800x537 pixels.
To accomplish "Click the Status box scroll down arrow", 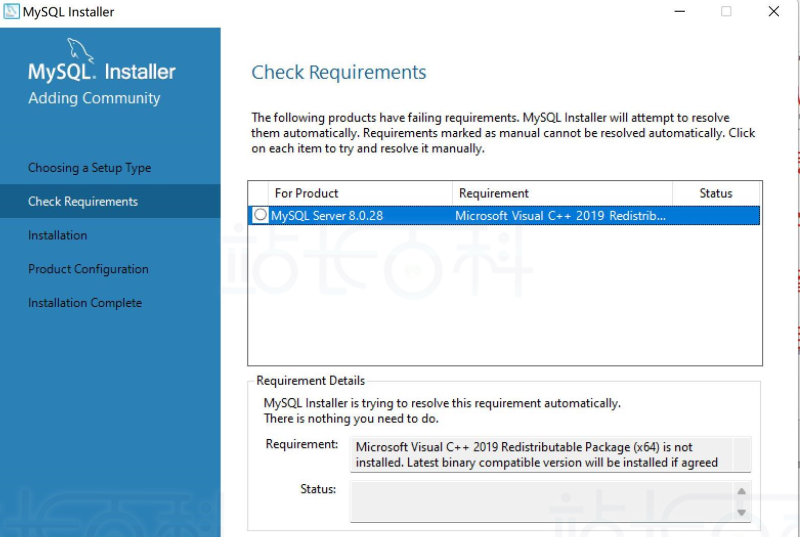I will [741, 513].
